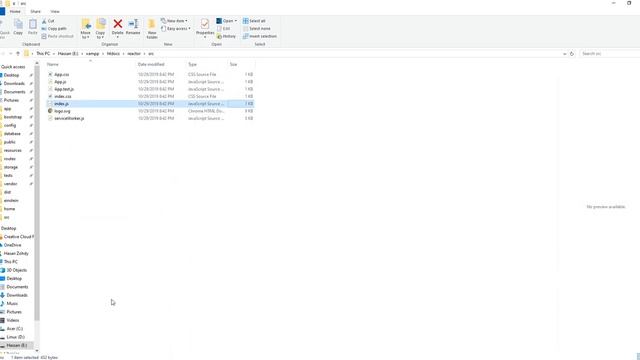
Task: Sort files by Date modified column header
Action: (160, 64)
